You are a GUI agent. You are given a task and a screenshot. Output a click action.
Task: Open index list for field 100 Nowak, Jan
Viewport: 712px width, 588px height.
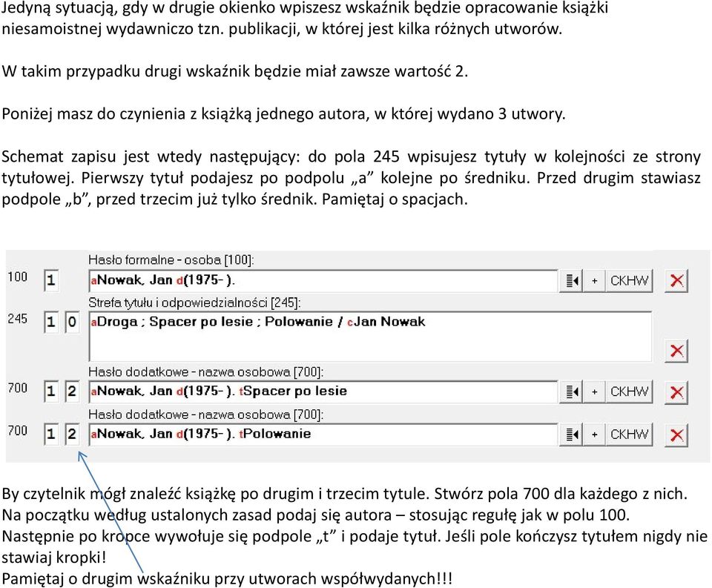click(571, 280)
